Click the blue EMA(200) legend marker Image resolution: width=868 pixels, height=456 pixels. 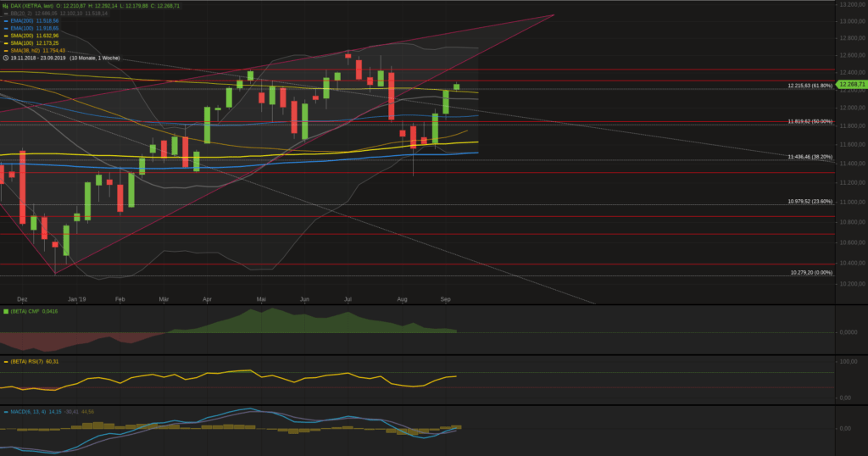click(6, 21)
